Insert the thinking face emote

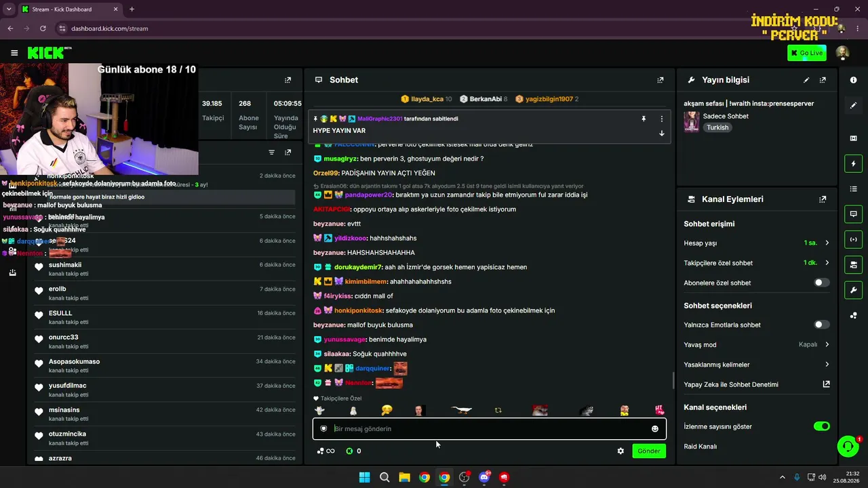tap(387, 410)
